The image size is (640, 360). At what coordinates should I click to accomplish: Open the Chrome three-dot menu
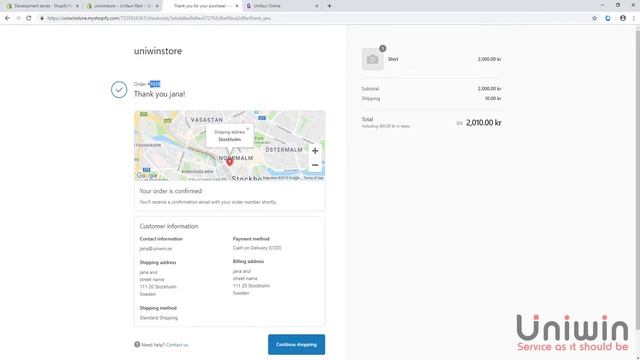coord(634,18)
